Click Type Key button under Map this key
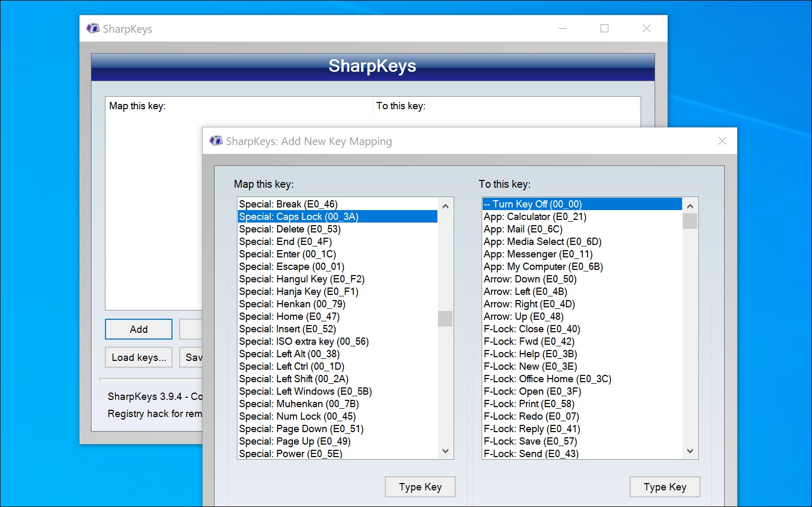 coord(420,487)
